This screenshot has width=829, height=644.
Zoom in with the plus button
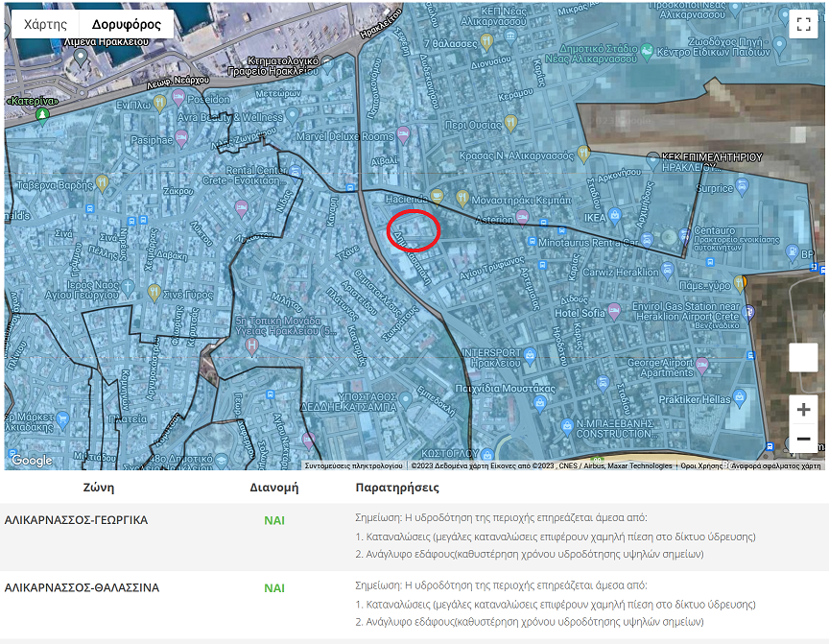pyautogui.click(x=803, y=410)
